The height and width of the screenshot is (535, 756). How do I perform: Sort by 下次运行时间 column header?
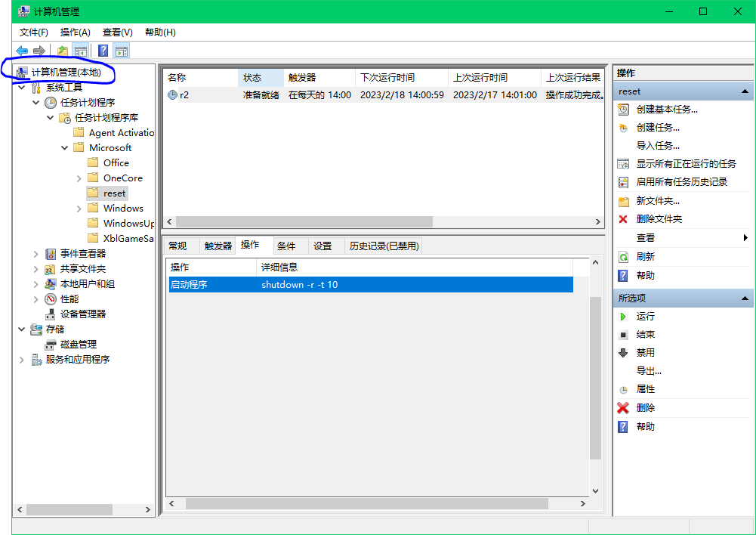point(402,77)
